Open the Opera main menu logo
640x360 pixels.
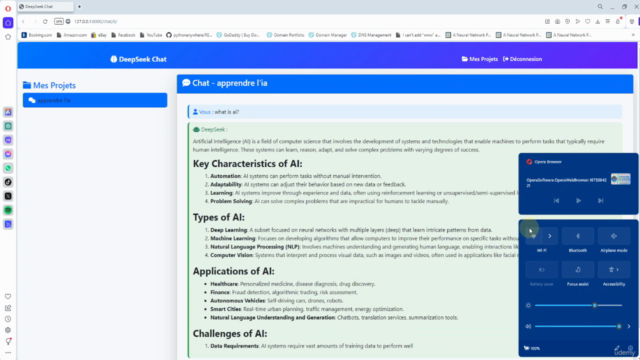point(8,8)
